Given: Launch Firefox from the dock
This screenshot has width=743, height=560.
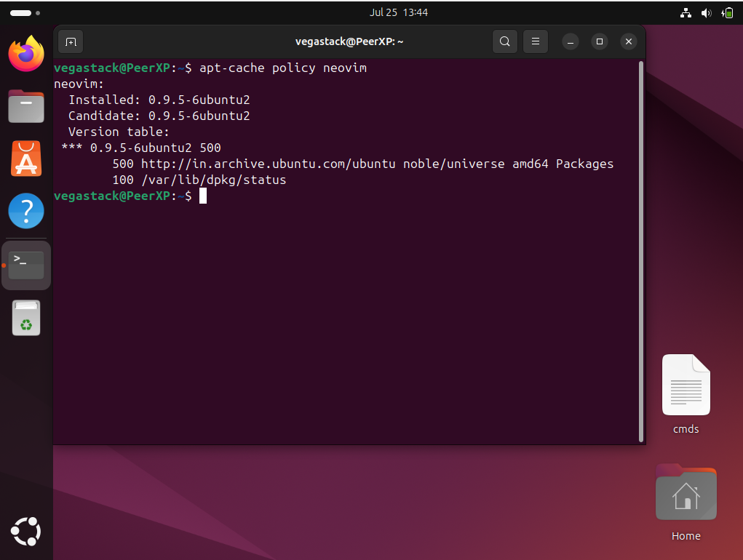Looking at the screenshot, I should 26,53.
